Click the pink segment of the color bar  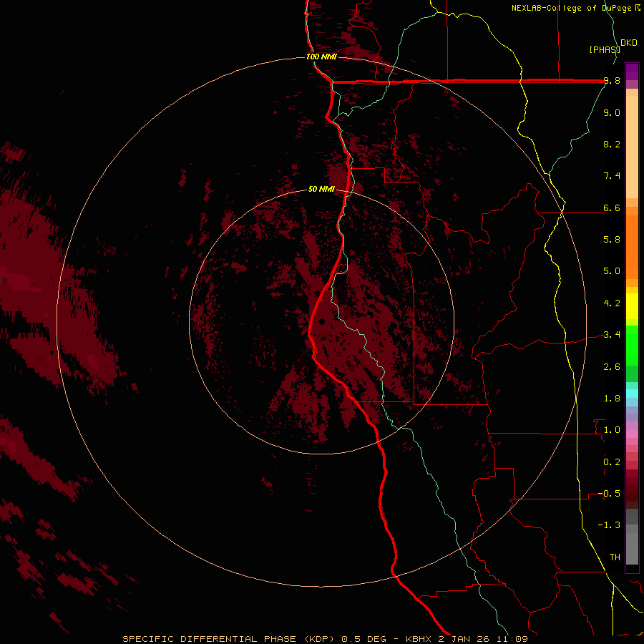[632, 434]
